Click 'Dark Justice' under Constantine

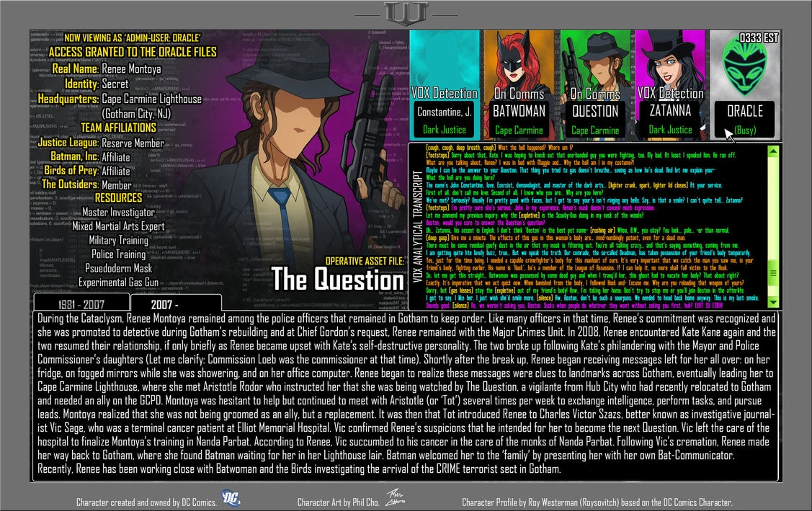point(445,130)
